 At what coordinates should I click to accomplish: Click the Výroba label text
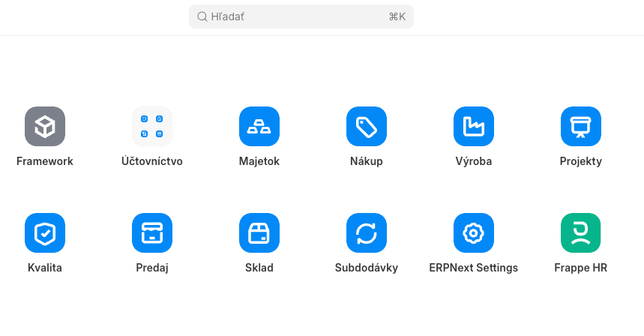click(x=474, y=161)
